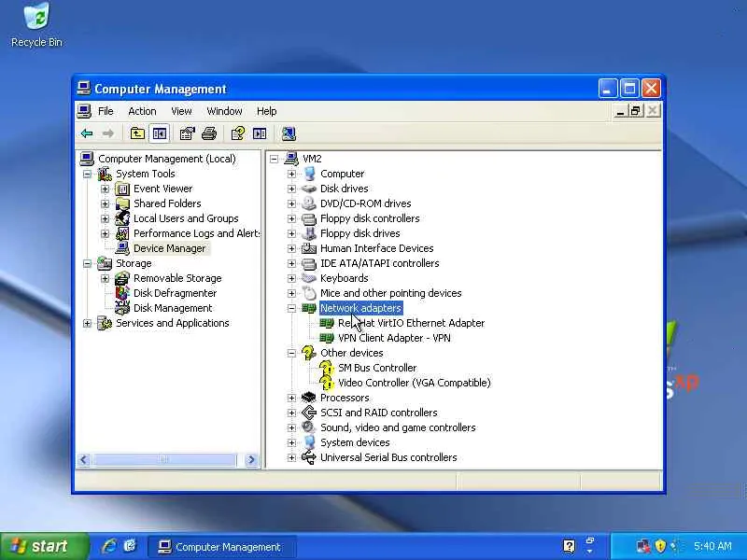Collapse the VM2 root node
The width and height of the screenshot is (747, 560).
tap(274, 159)
